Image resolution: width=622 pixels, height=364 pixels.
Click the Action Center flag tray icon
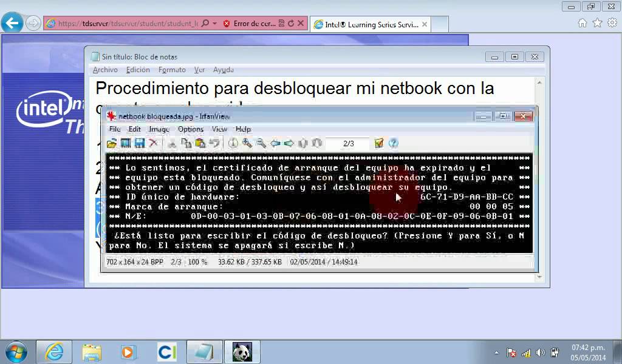tap(511, 352)
